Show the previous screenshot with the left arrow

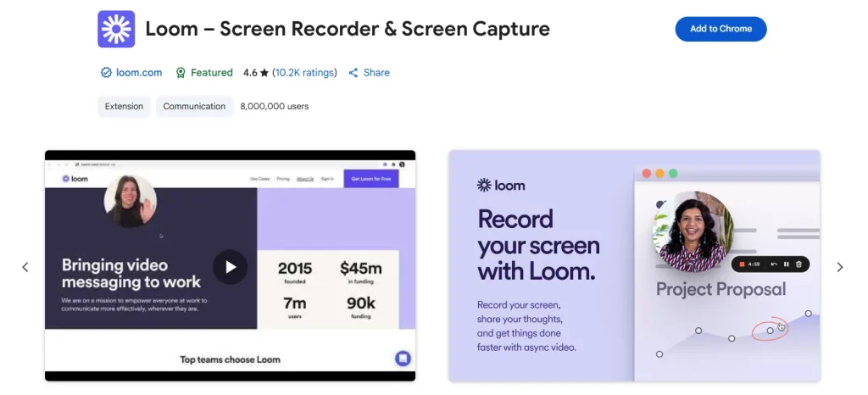(x=25, y=267)
